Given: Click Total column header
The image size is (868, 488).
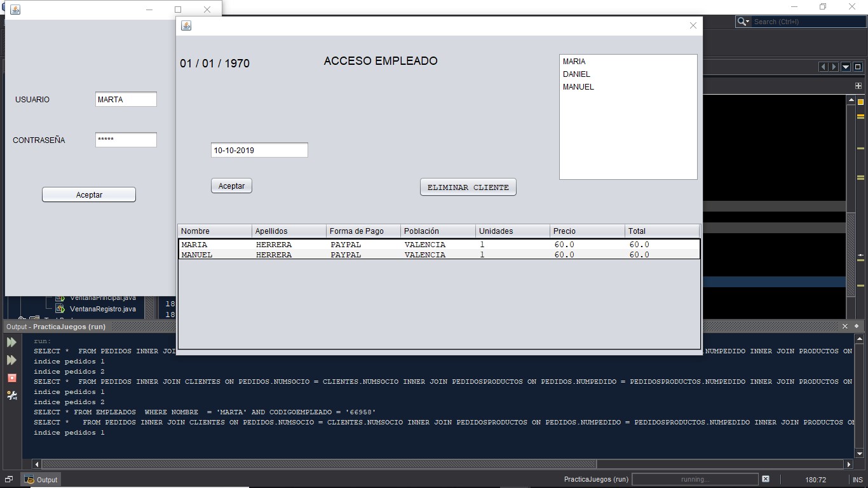Looking at the screenshot, I should (x=661, y=231).
